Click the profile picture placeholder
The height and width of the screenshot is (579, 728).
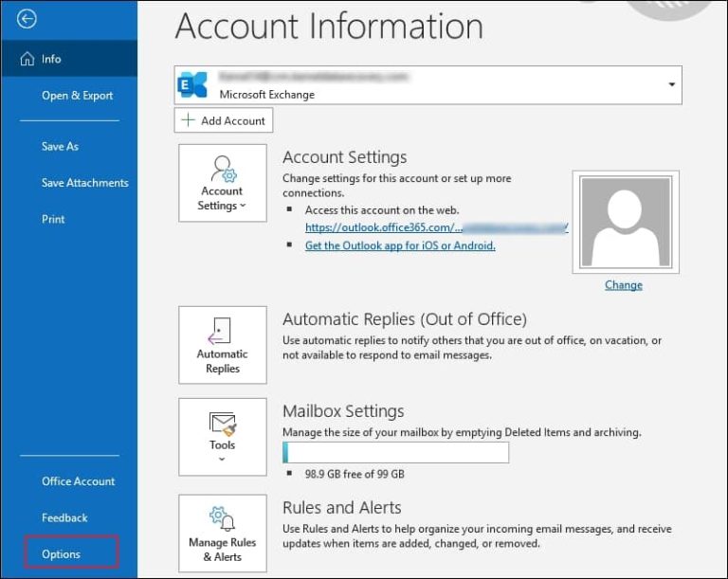click(x=626, y=222)
